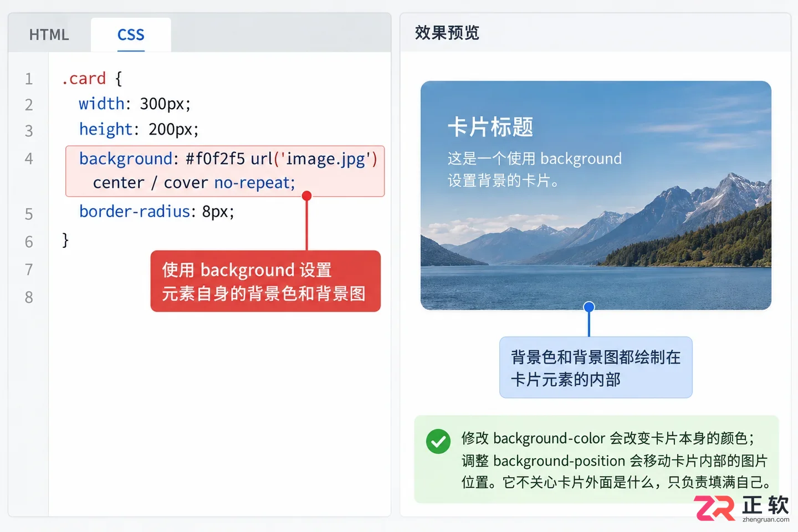Click the 'center / cover no-repeat;' line

[194, 183]
